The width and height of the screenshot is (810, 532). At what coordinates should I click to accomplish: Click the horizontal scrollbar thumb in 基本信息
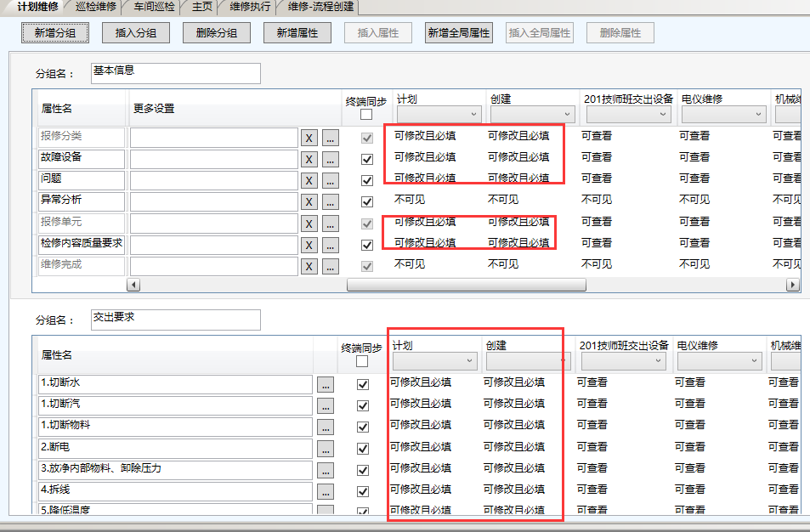pyautogui.click(x=466, y=285)
